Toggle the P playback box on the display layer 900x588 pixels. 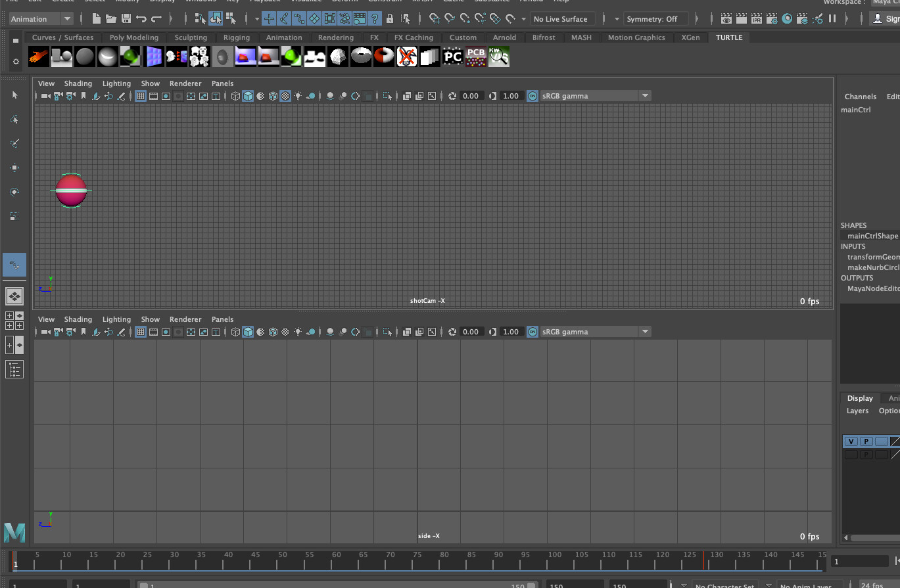tap(866, 441)
